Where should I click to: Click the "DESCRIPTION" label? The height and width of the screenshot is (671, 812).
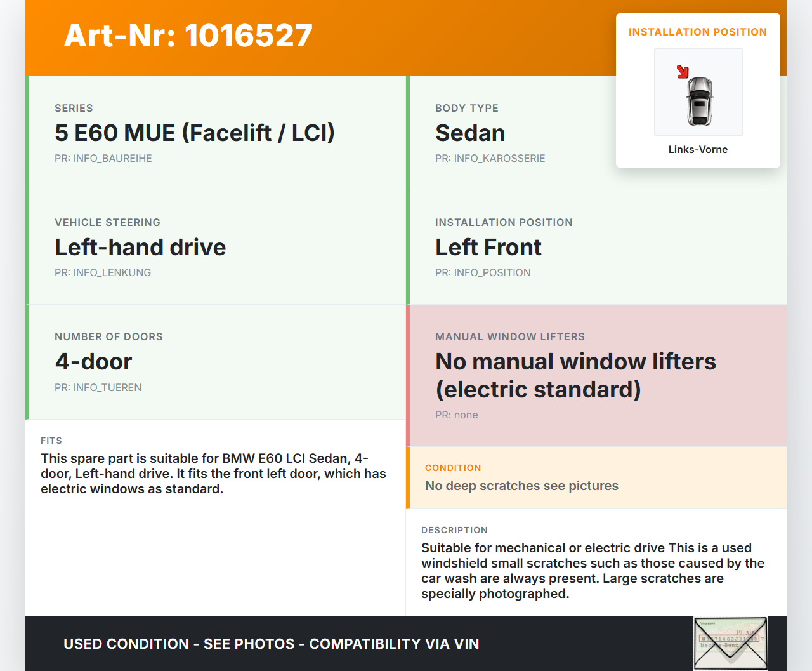[x=455, y=530]
